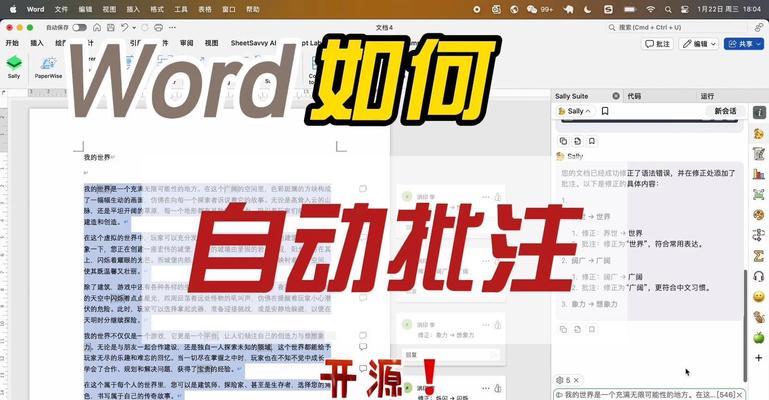Open the 共享 share dropdown button
Image resolution: width=769 pixels, height=400 pixels.
(x=744, y=44)
